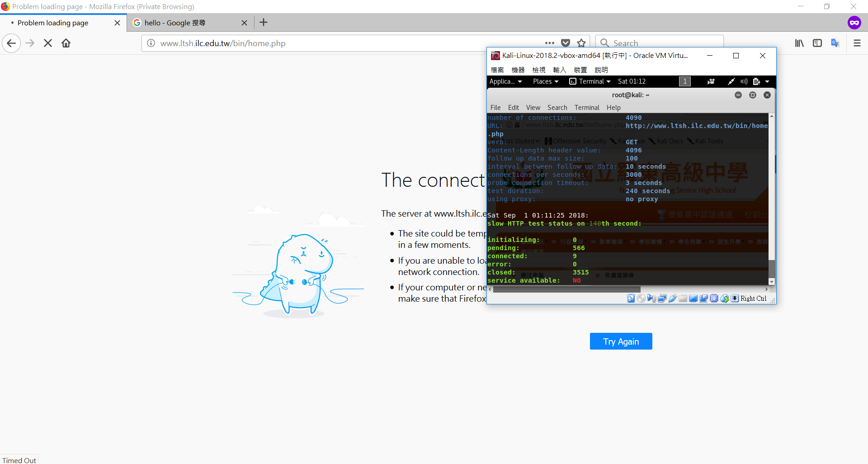The width and height of the screenshot is (868, 464).
Task: Click the private browsing mask icon
Action: [854, 23]
